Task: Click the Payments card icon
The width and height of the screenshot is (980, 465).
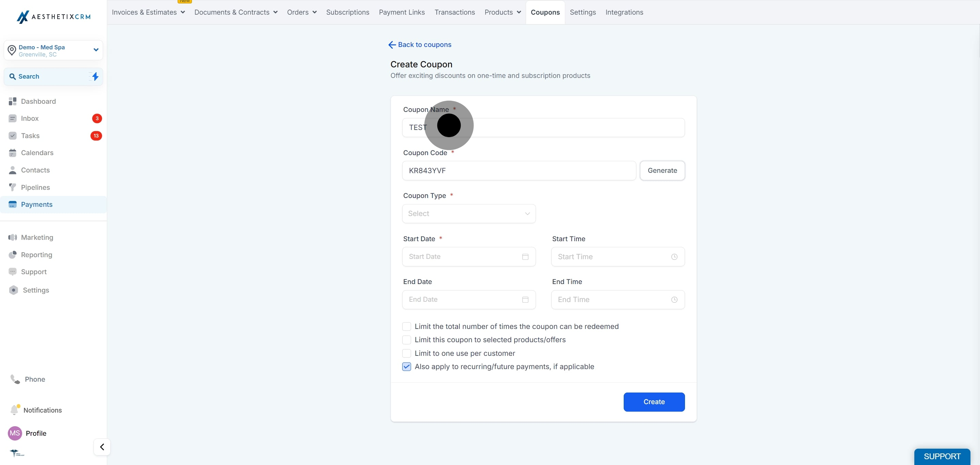Action: [13, 204]
